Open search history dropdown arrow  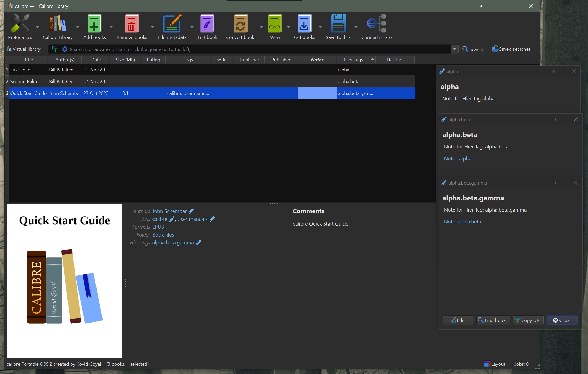(x=454, y=49)
